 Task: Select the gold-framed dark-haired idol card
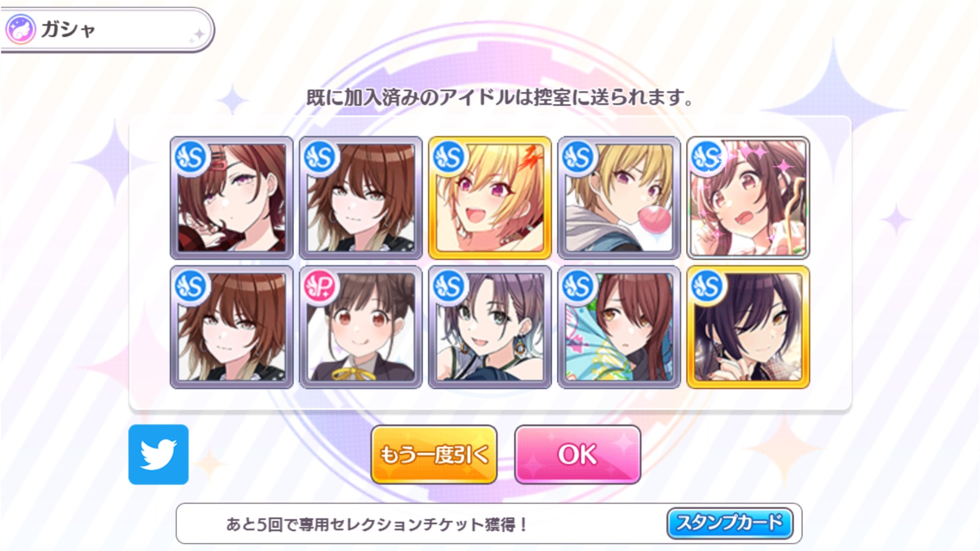748,327
